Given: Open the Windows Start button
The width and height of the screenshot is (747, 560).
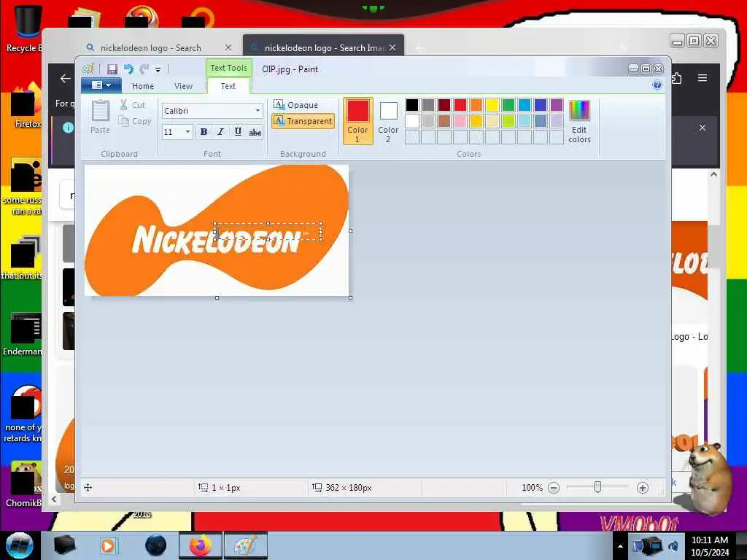Looking at the screenshot, I should (x=19, y=545).
